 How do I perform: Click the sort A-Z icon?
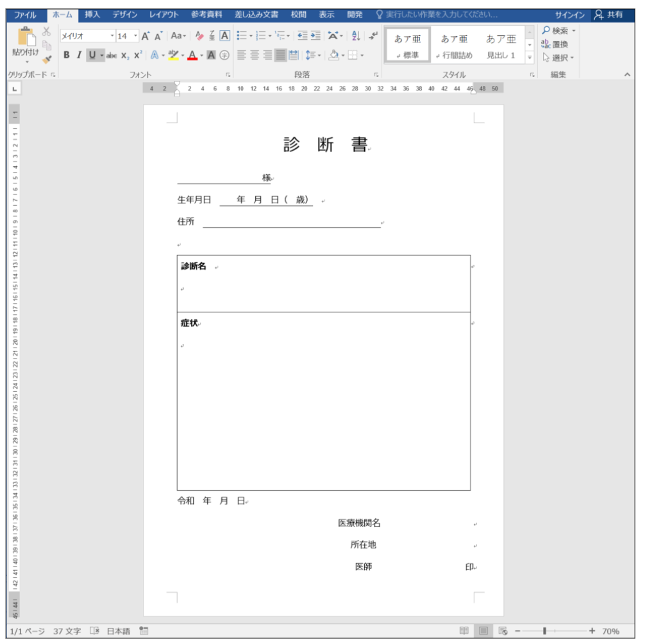pos(356,36)
